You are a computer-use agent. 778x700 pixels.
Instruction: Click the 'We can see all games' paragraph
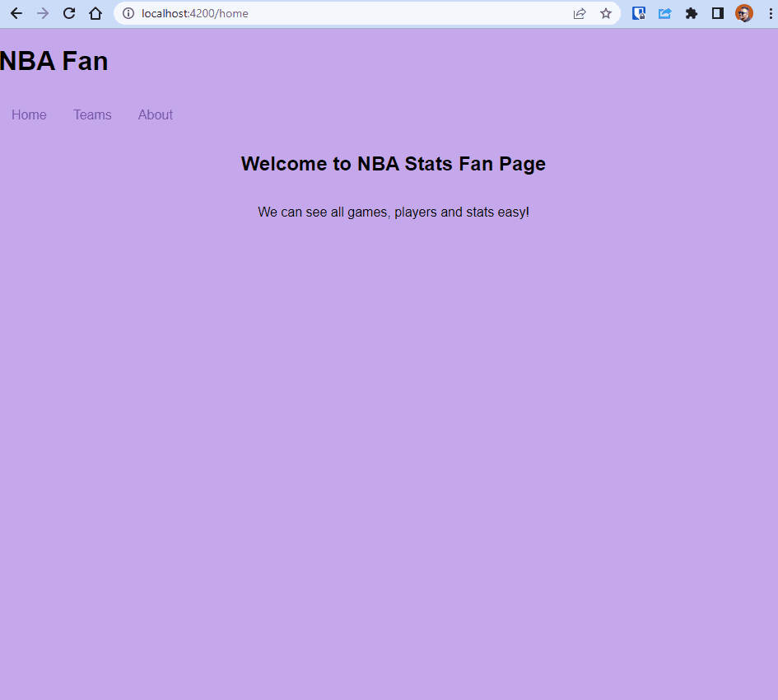pyautogui.click(x=394, y=212)
